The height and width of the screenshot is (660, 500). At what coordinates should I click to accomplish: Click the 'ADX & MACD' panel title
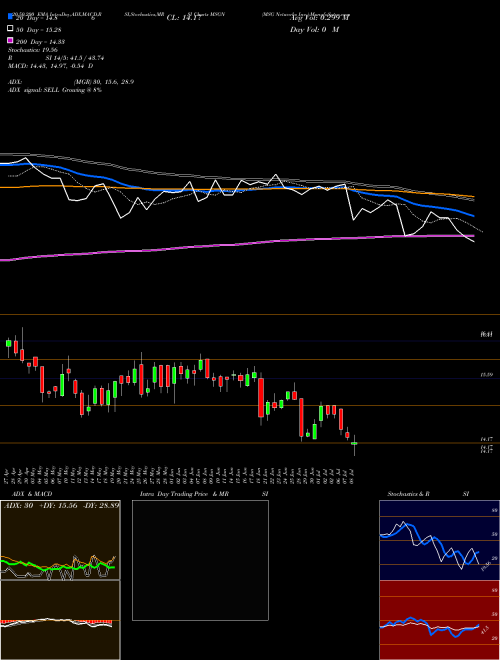coord(32,494)
